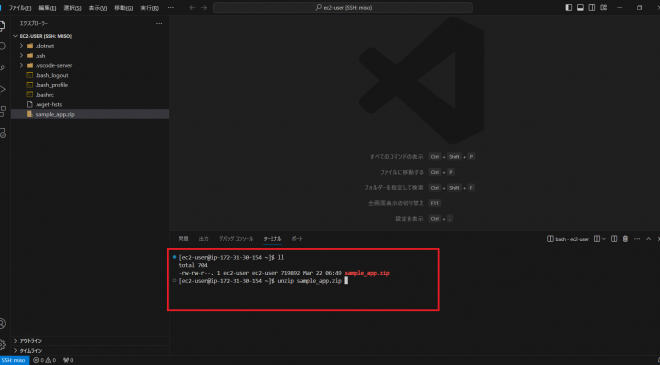Click 全画面表示の切り替え hint text

pyautogui.click(x=396, y=203)
